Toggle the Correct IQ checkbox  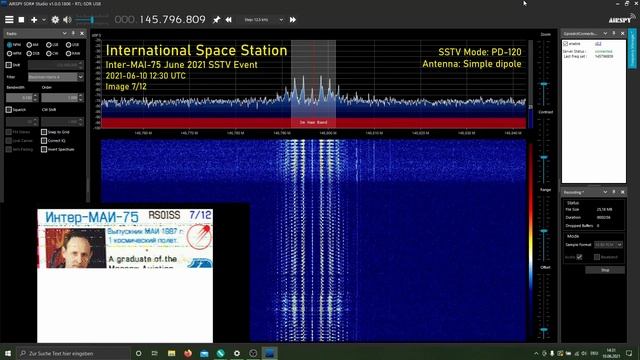44,140
